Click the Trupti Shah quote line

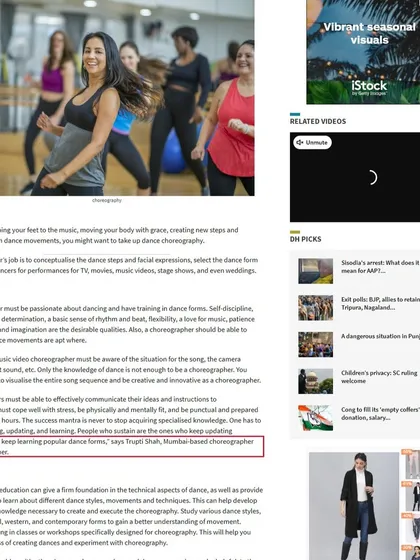(131, 446)
